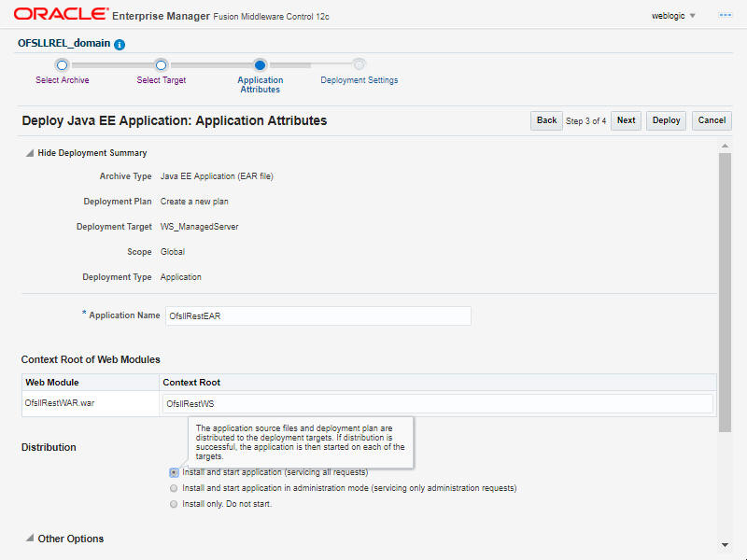Click the Enterprise Manager product title
The image size is (747, 560).
coord(161,16)
